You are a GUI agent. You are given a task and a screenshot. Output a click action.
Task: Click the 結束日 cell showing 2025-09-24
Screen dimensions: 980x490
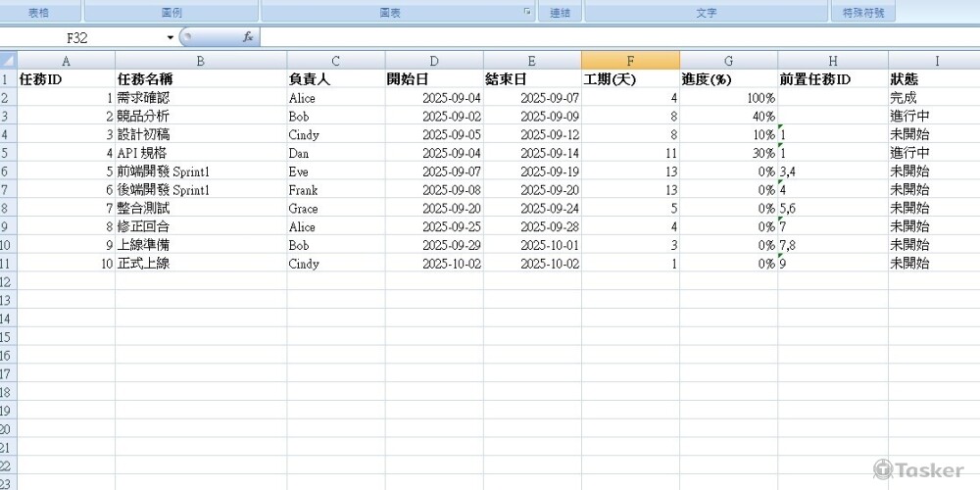[x=532, y=209]
